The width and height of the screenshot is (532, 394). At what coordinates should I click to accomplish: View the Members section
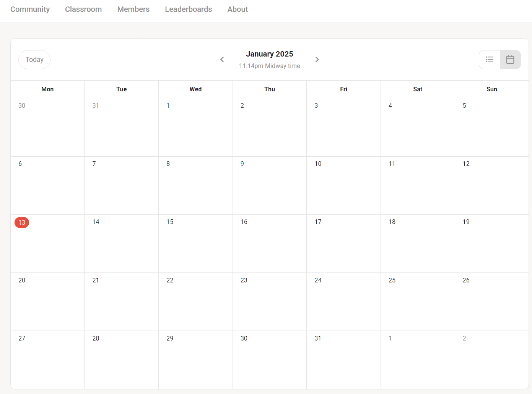[x=133, y=9]
